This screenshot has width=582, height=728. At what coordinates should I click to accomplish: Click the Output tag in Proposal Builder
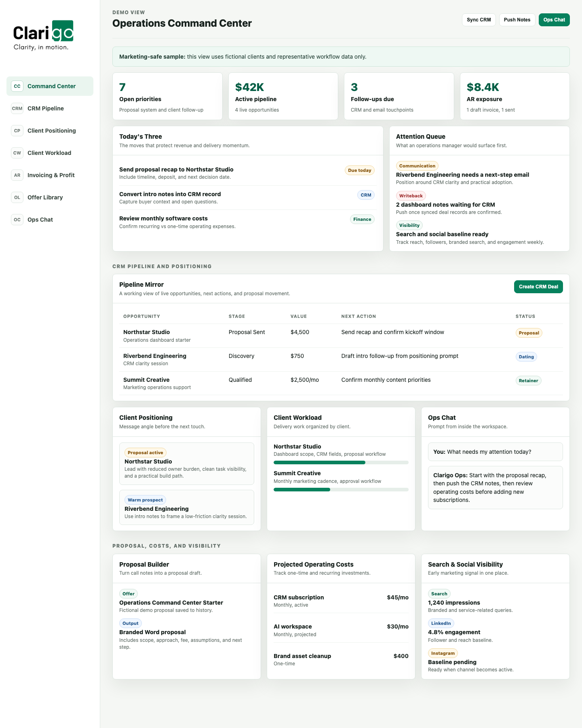tap(130, 623)
